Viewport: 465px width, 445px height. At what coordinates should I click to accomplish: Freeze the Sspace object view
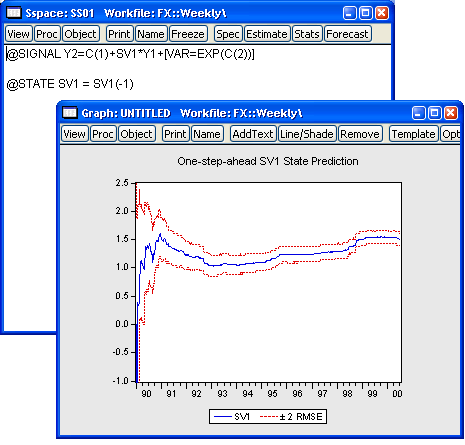click(188, 34)
